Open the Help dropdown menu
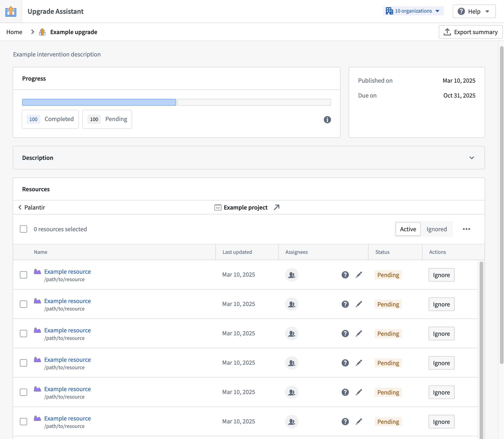Screen dimensions: 504x439 (x=474, y=11)
